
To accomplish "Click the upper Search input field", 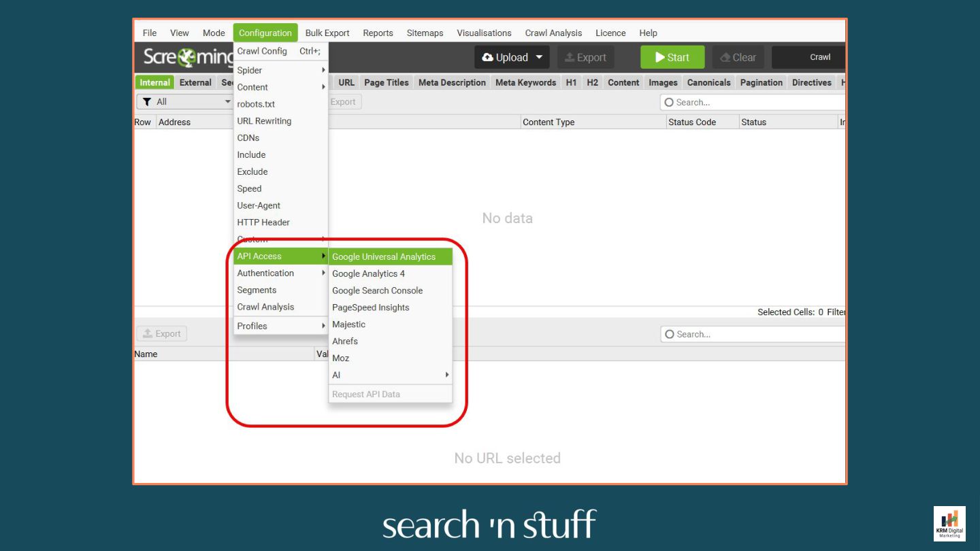I will [753, 102].
